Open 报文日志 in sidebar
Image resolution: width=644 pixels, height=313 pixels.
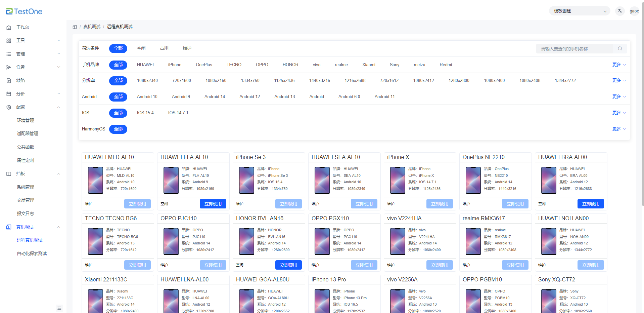pyautogui.click(x=26, y=214)
